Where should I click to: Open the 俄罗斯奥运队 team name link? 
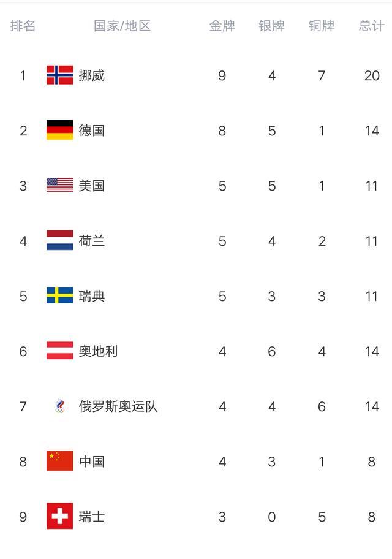(x=118, y=406)
